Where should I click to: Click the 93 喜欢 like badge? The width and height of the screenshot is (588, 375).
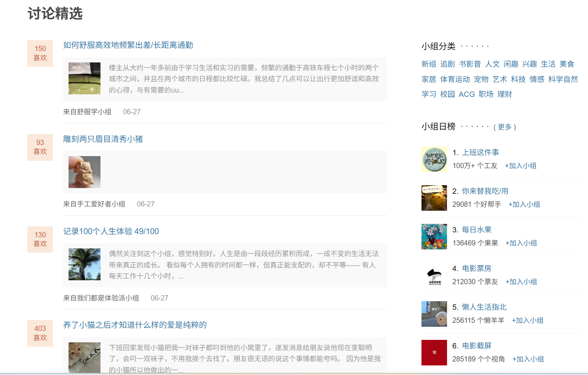(40, 147)
